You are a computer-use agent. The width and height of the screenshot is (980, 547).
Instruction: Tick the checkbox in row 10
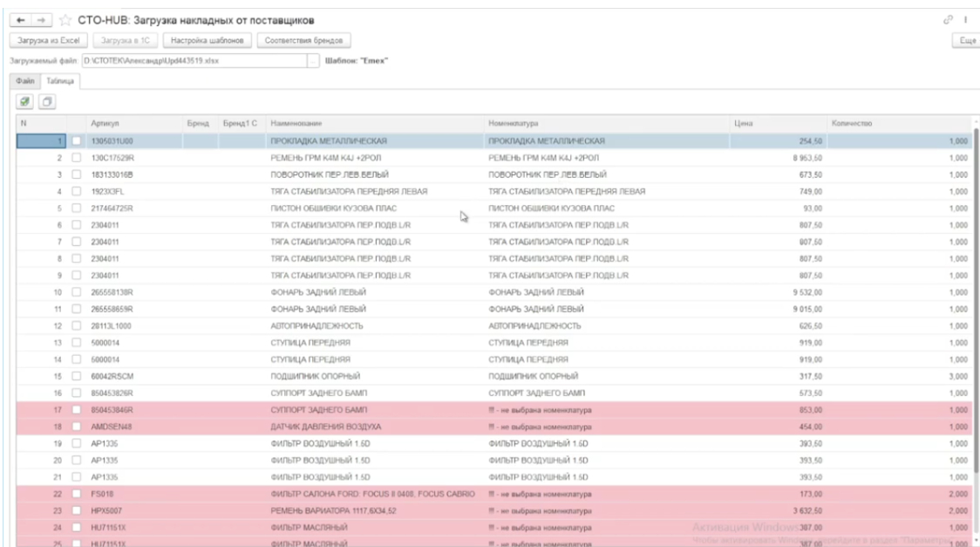point(76,292)
